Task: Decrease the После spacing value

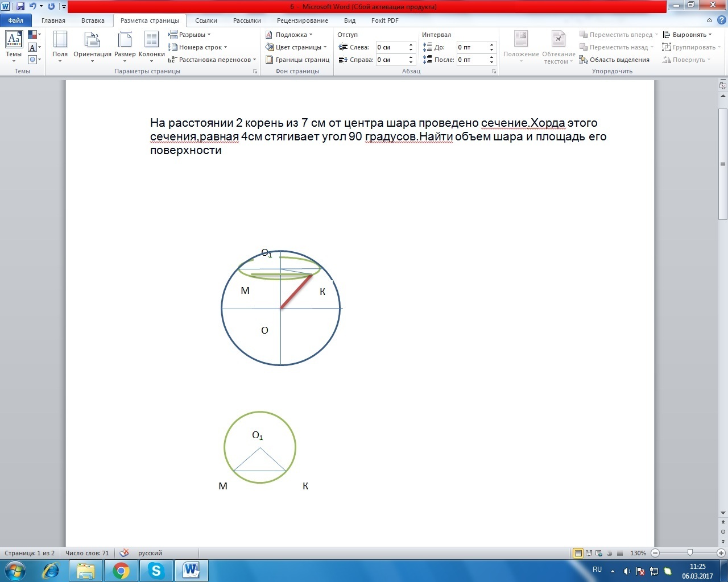Action: [x=492, y=63]
